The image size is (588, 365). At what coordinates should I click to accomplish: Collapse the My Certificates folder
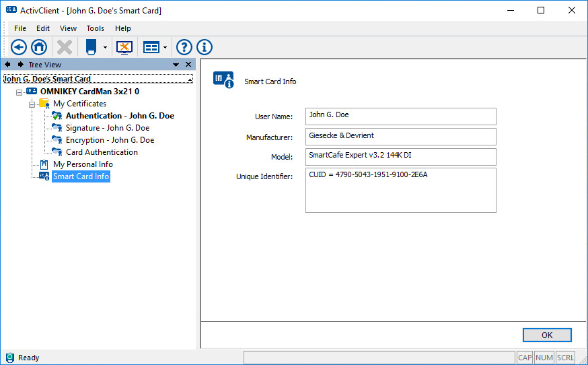[32, 104]
